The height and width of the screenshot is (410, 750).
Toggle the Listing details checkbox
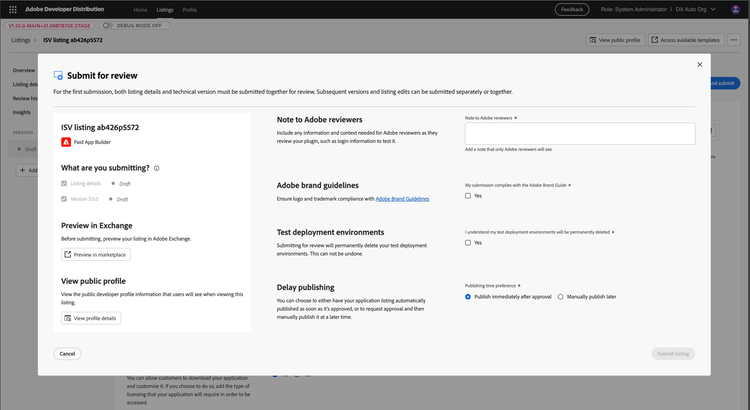(x=64, y=183)
